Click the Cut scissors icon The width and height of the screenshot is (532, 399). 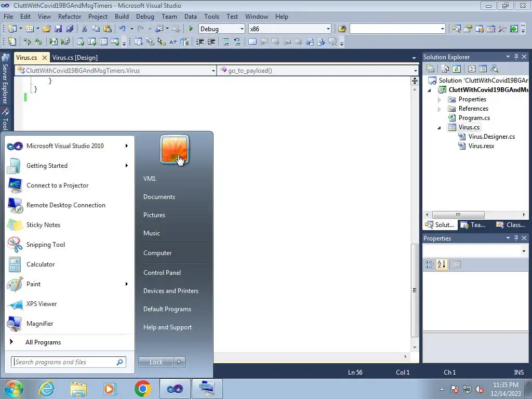[85, 29]
